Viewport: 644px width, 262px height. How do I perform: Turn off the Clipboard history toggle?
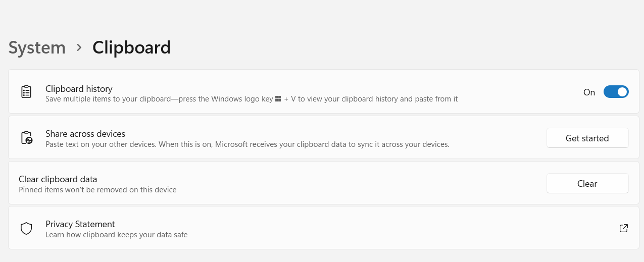[616, 92]
